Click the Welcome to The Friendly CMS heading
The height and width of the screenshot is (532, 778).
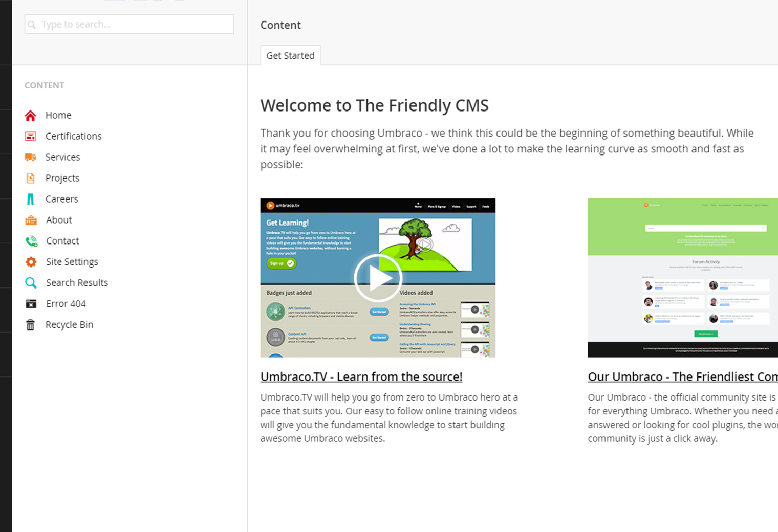click(x=375, y=105)
